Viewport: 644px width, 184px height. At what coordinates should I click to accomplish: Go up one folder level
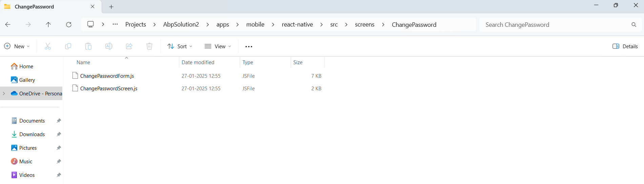tap(48, 25)
